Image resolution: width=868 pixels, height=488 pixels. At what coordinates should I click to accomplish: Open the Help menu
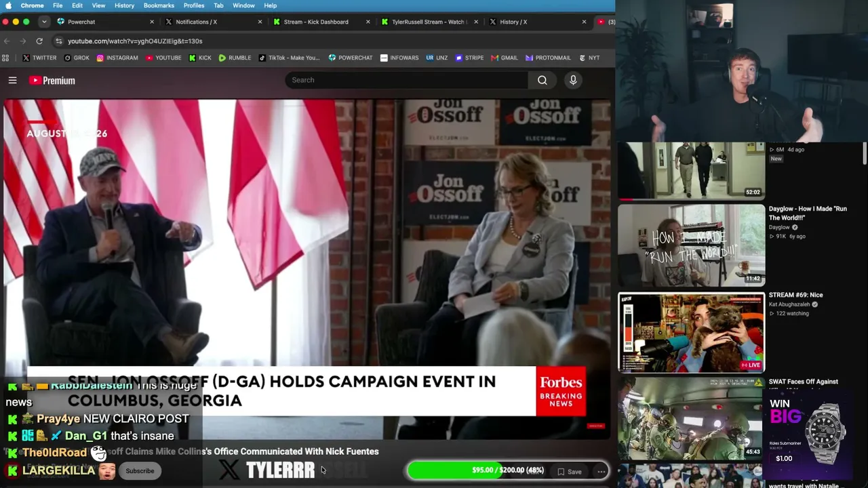click(270, 5)
